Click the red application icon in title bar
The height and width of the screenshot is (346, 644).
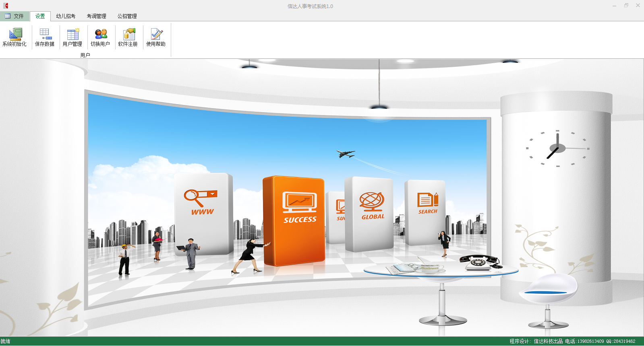click(x=6, y=6)
